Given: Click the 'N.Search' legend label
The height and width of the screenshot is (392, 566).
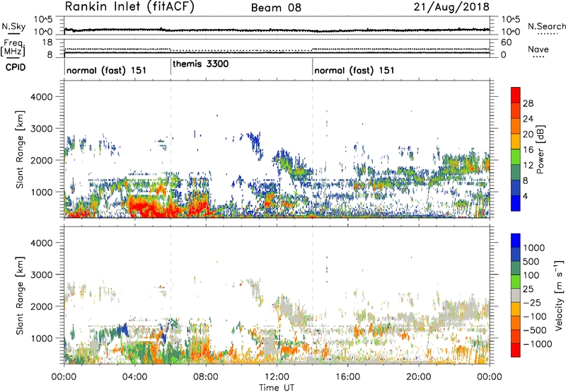Looking at the screenshot, I should pyautogui.click(x=546, y=26).
